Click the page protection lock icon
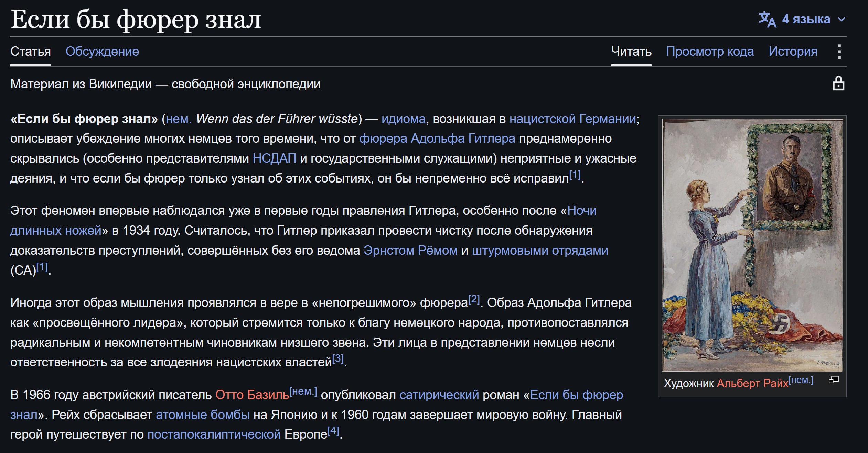 tap(838, 84)
